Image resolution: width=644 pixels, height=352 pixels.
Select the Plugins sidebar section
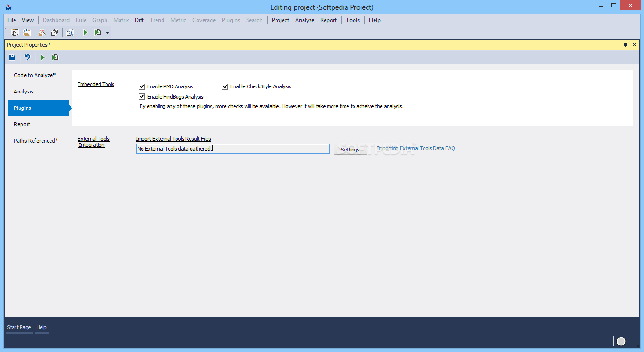tap(38, 108)
